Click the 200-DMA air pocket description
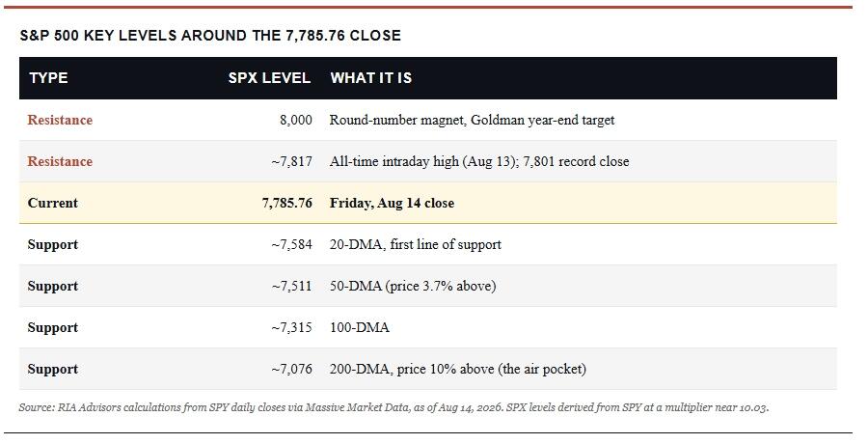 [x=458, y=369]
